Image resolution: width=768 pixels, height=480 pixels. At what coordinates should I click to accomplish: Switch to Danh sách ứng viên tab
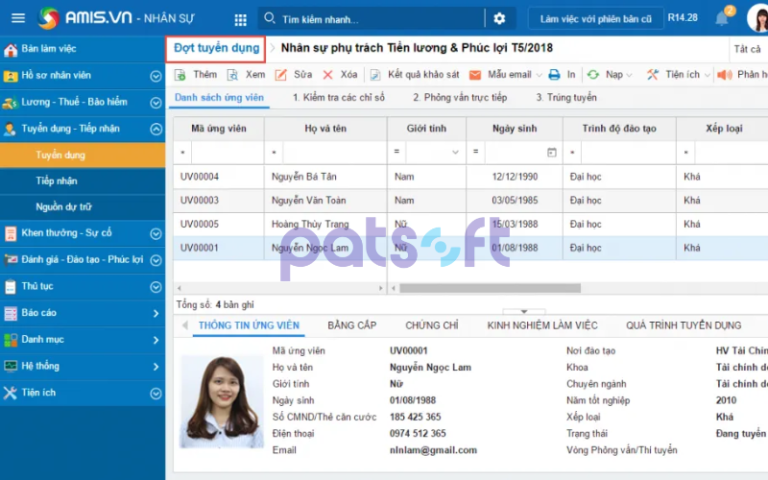[219, 97]
